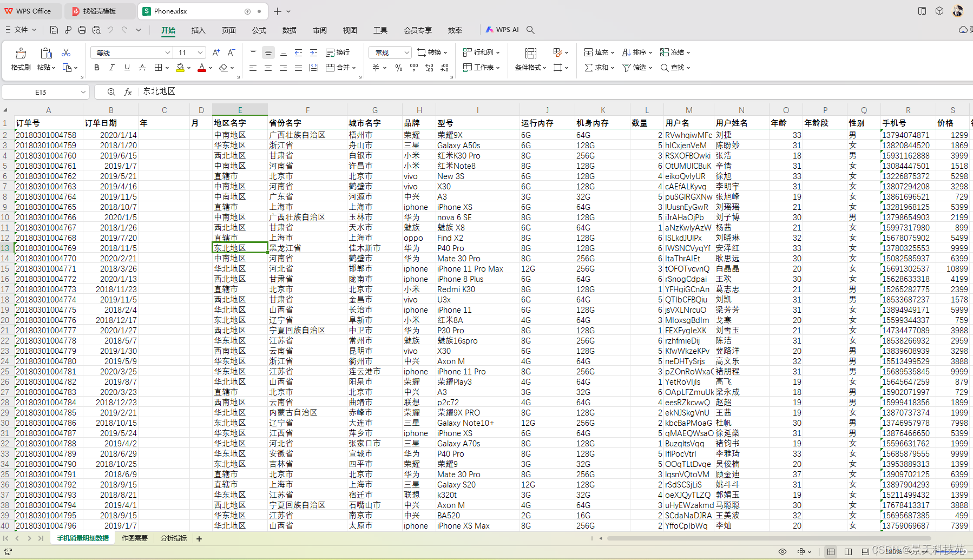Click the eye protection icon in status bar
Image resolution: width=973 pixels, height=560 pixels.
pyautogui.click(x=783, y=551)
